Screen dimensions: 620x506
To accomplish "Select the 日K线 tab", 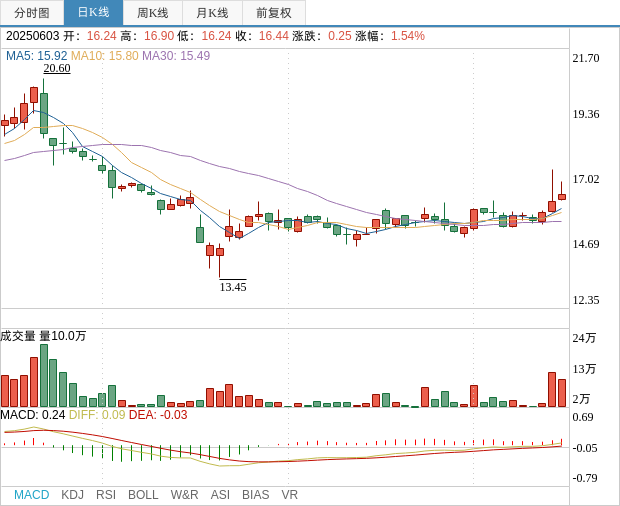I will [93, 13].
